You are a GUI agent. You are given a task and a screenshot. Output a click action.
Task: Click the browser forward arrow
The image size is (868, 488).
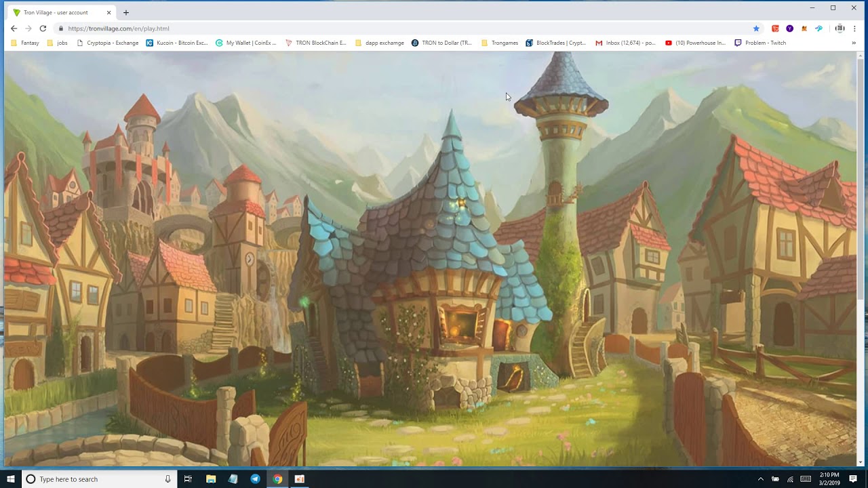tap(28, 28)
